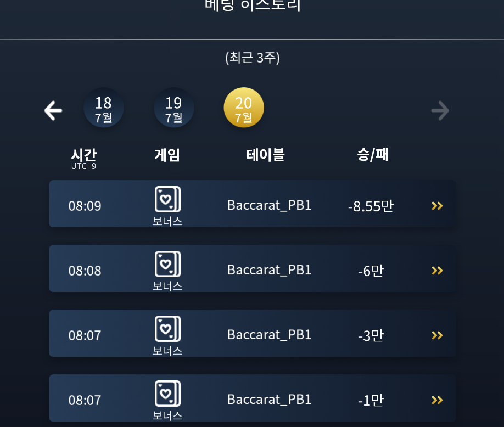Open Baccarat_PB1 entry with -6만 loss
Screen dimensions: 504x427
[253, 268]
